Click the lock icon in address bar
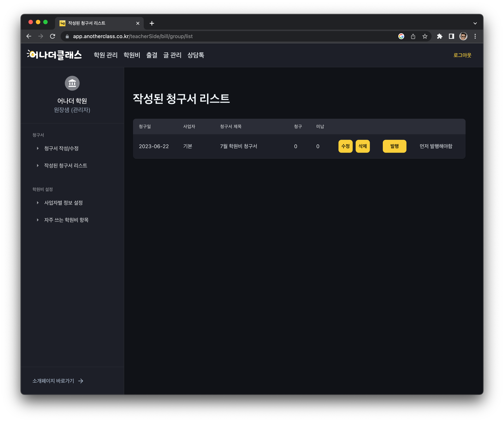 click(67, 36)
